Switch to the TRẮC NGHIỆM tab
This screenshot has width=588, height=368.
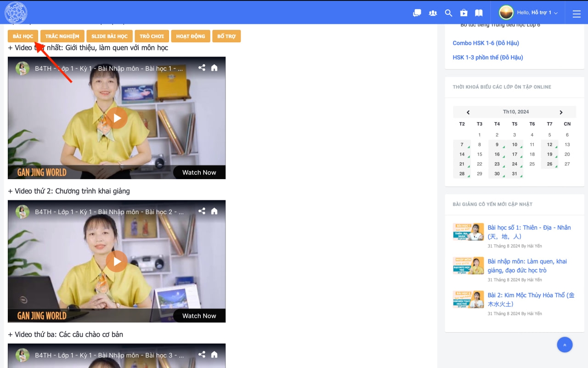62,36
